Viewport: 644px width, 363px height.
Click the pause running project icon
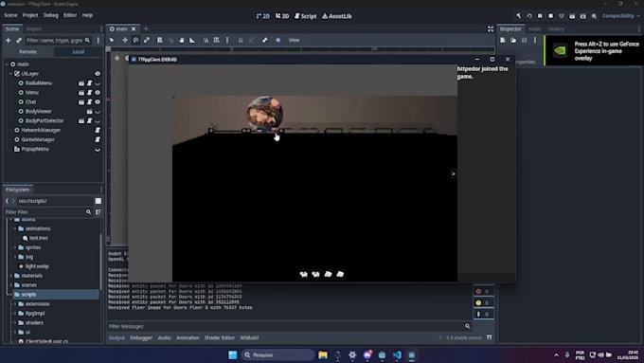click(540, 16)
